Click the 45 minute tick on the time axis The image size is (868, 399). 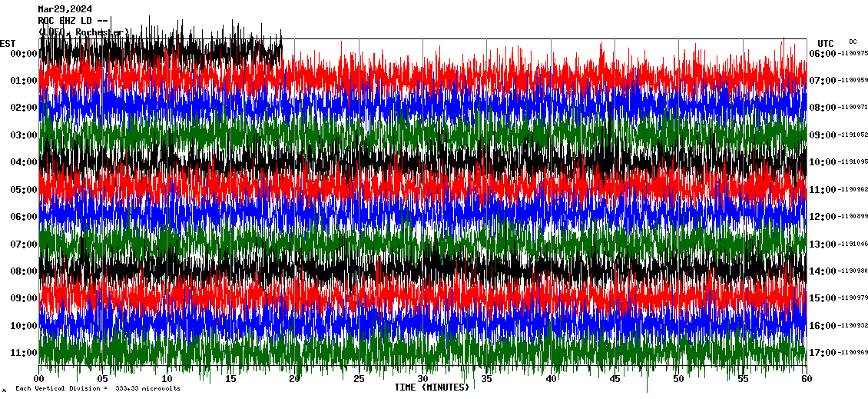[x=615, y=379]
